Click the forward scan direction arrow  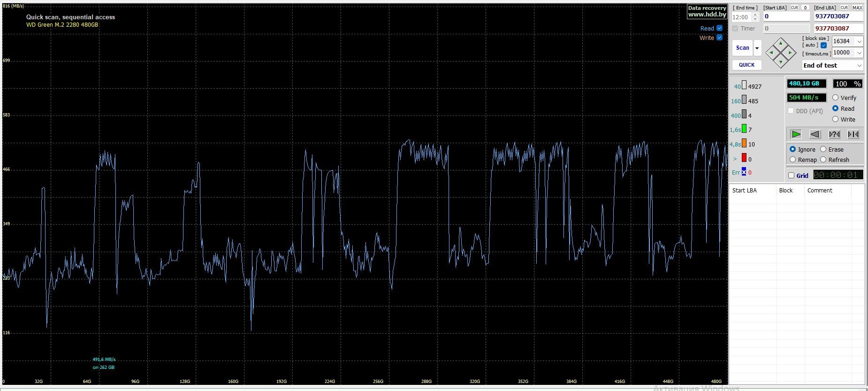[796, 134]
